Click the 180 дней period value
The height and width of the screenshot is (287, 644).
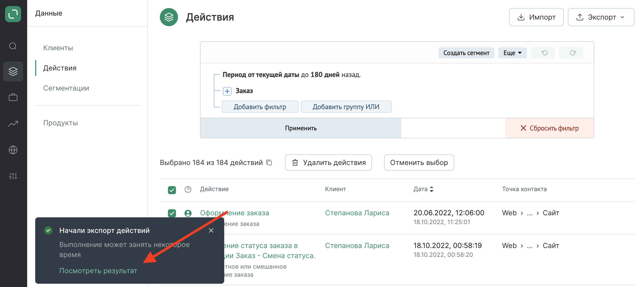coord(325,75)
